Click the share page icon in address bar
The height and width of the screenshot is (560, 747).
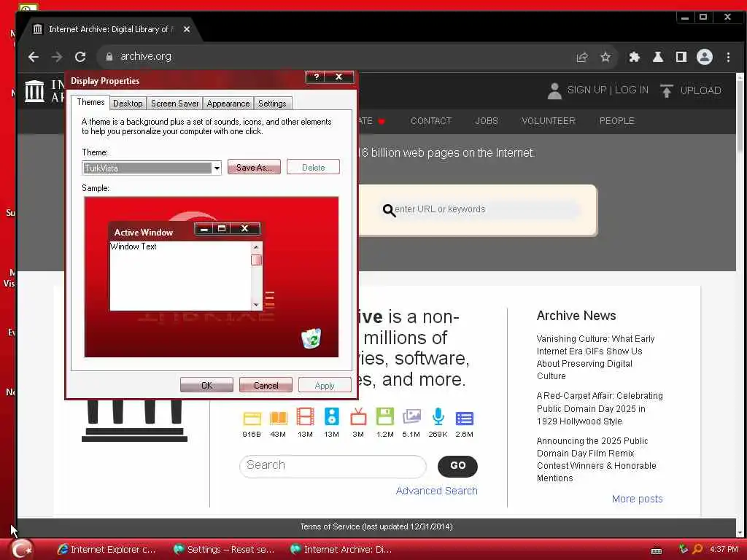point(581,57)
